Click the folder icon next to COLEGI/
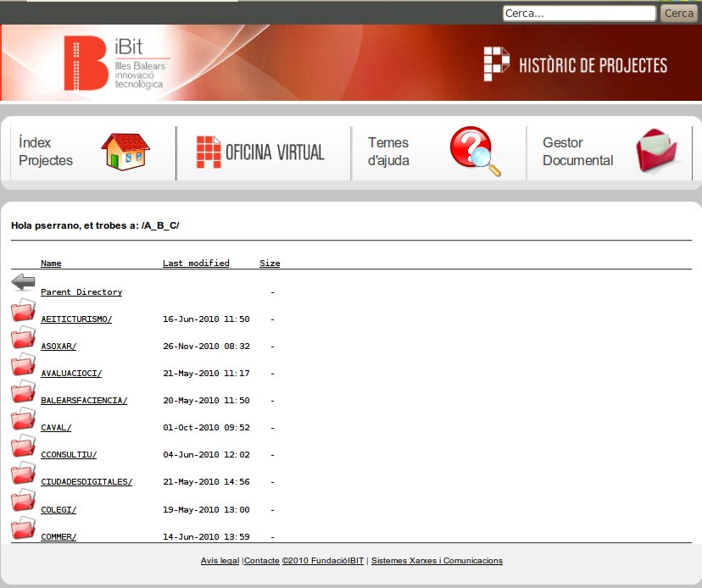 coord(23,500)
